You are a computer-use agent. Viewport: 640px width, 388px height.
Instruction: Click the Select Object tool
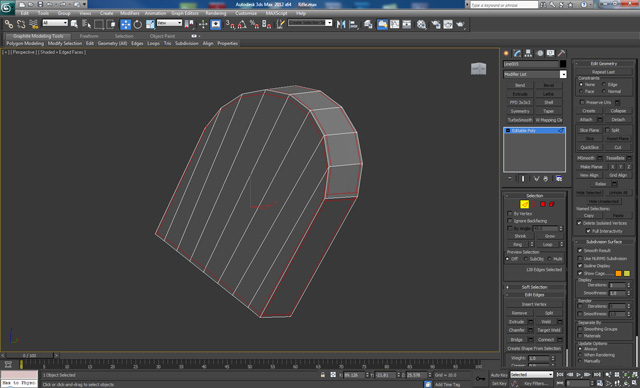click(74, 24)
